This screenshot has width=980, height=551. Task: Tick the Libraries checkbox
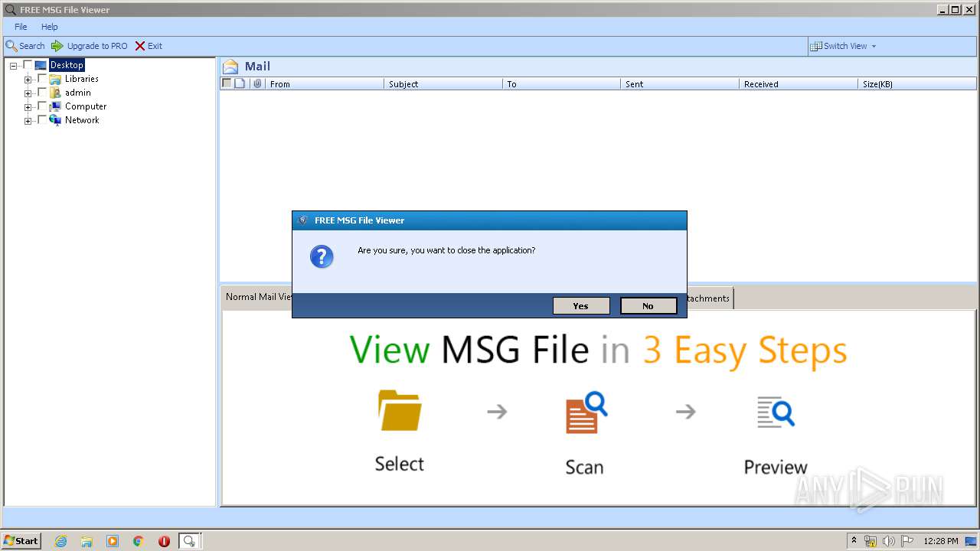click(x=42, y=79)
